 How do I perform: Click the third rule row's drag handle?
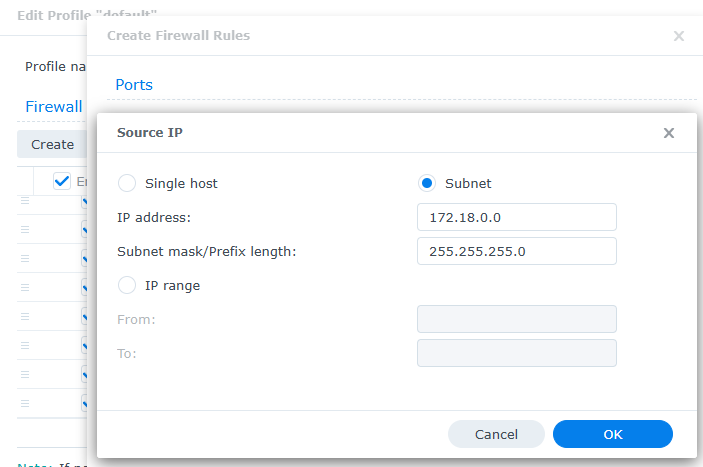pos(25,258)
